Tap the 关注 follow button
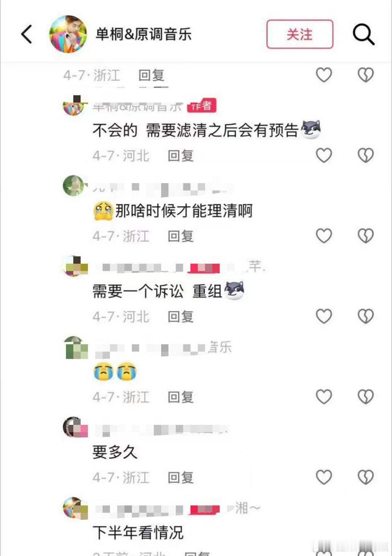The image size is (392, 556). pos(300,35)
